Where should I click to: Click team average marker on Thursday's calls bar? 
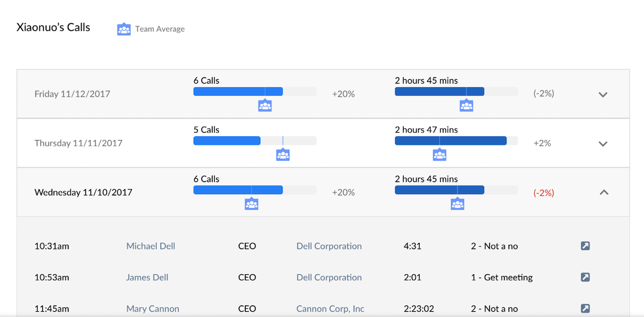283,154
